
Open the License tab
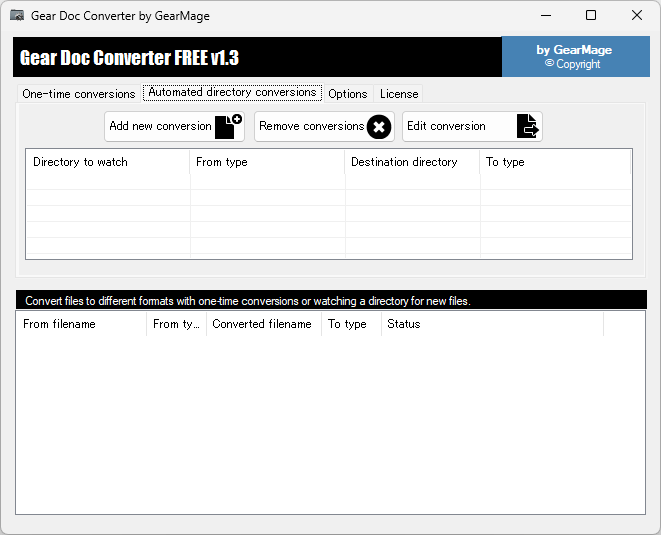[399, 94]
